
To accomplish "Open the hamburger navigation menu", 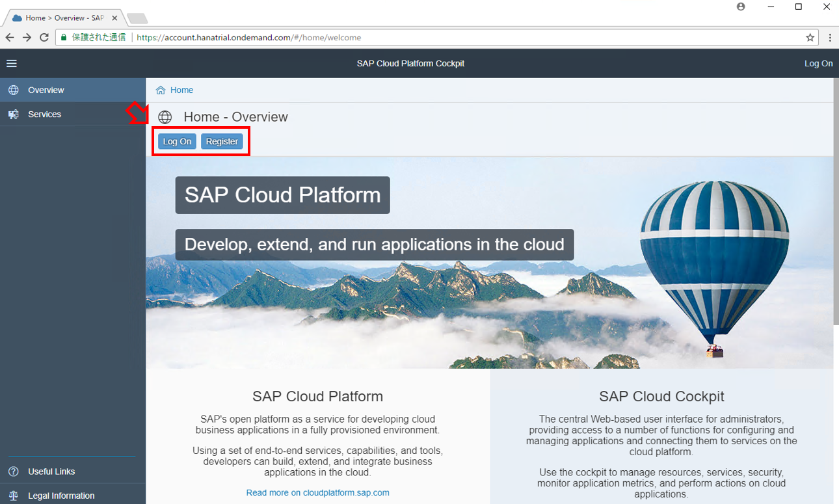I will (x=12, y=64).
